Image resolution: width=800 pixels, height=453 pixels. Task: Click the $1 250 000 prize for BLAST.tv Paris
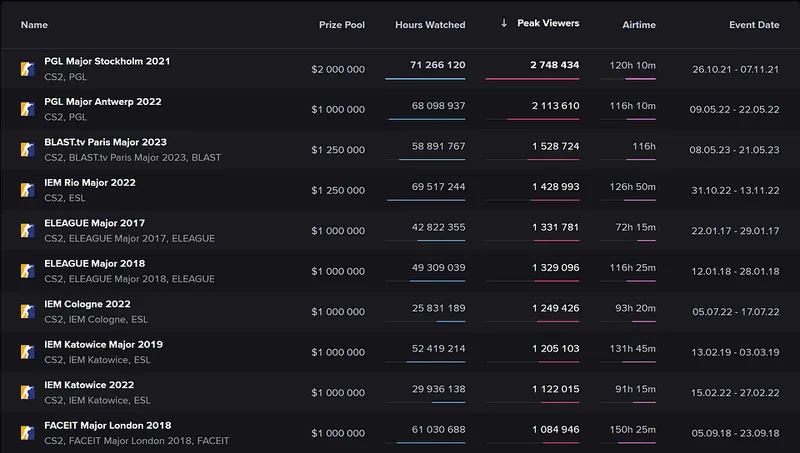click(x=338, y=150)
